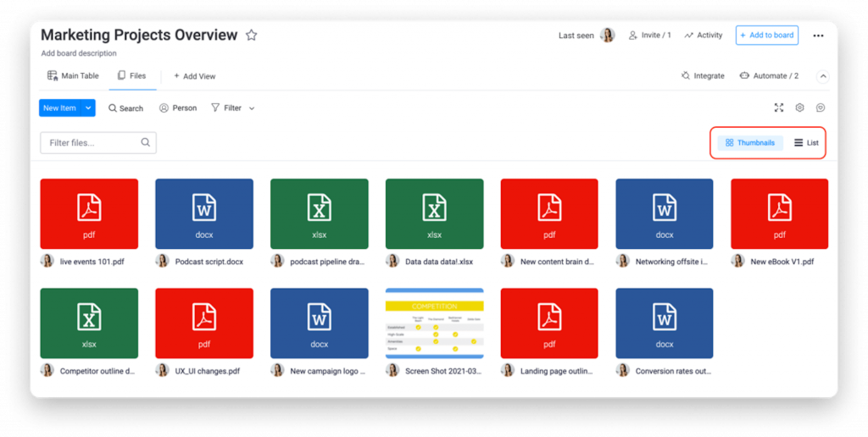The height and width of the screenshot is (437, 868).
Task: Click Invite / 1 button
Action: click(649, 36)
